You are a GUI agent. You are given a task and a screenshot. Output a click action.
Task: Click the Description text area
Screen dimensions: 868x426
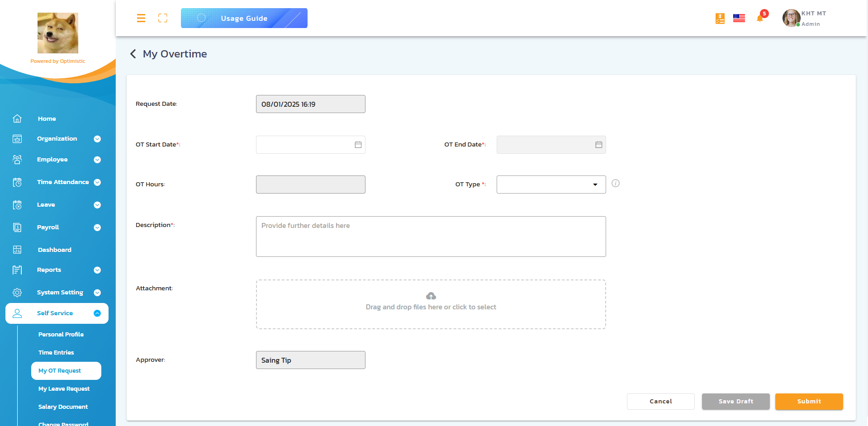click(431, 236)
